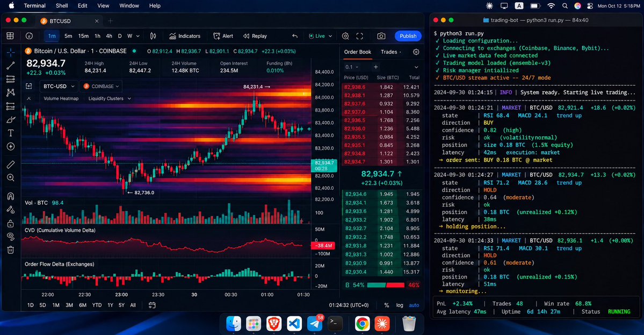Delete drawings with the trash icon
644x335 pixels.
11,250
